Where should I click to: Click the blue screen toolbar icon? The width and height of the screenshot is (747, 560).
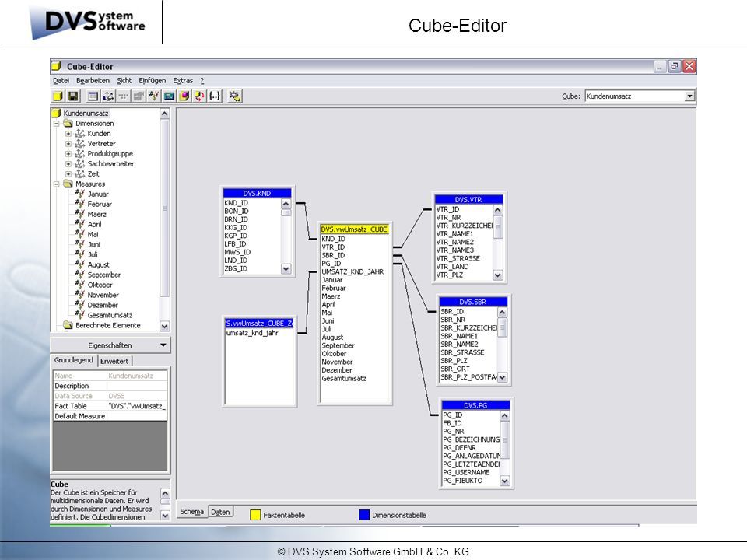[x=169, y=96]
